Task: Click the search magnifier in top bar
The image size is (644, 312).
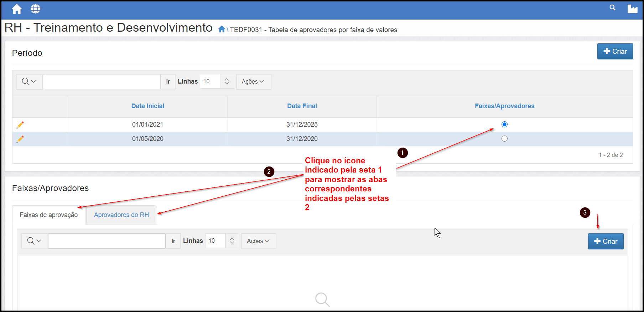Action: (612, 7)
